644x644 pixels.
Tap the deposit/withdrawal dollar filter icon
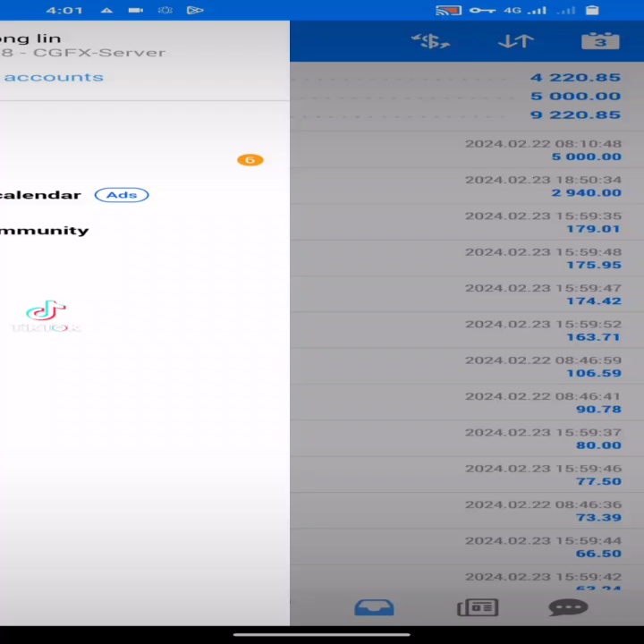[430, 41]
